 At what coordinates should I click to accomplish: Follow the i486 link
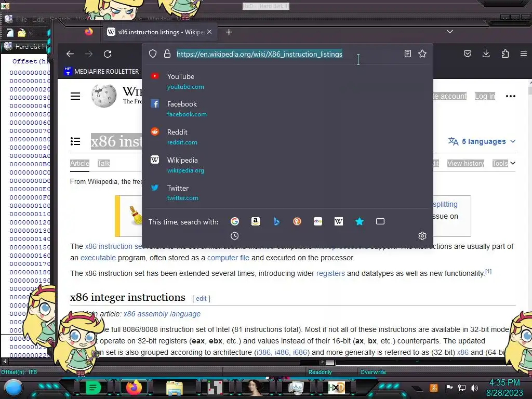tap(282, 352)
